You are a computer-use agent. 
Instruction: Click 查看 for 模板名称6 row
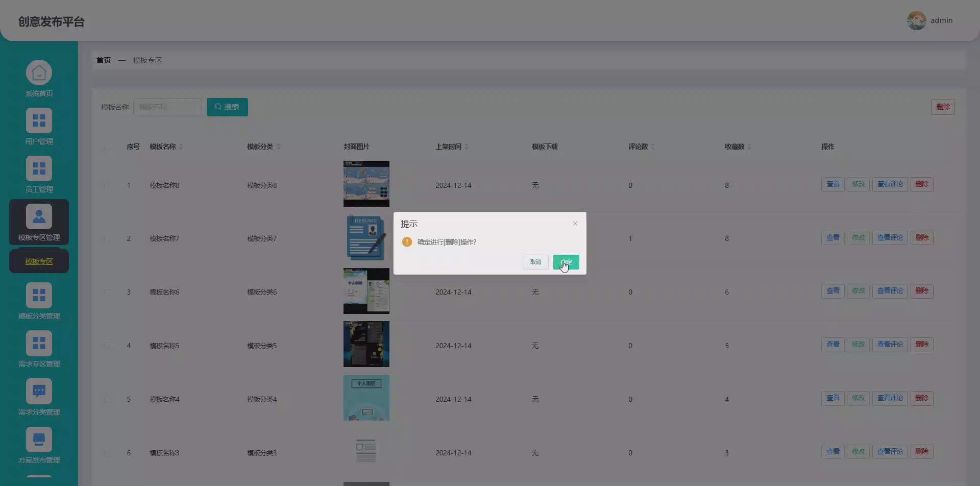[832, 291]
